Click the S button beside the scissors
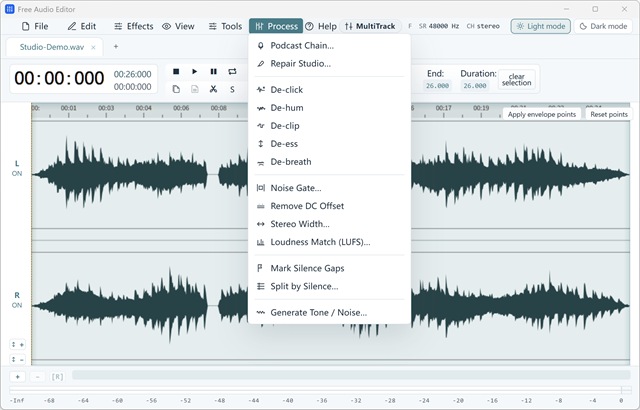640x410 pixels. (x=232, y=89)
